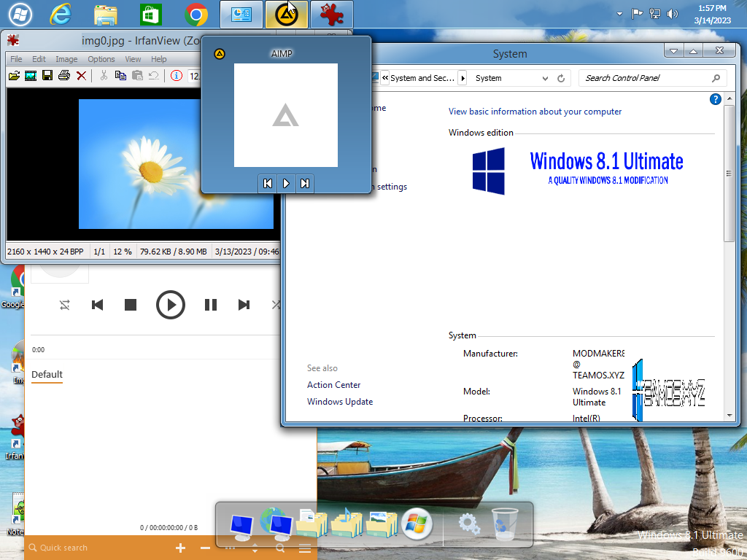Open the Windows Update link

[340, 402]
